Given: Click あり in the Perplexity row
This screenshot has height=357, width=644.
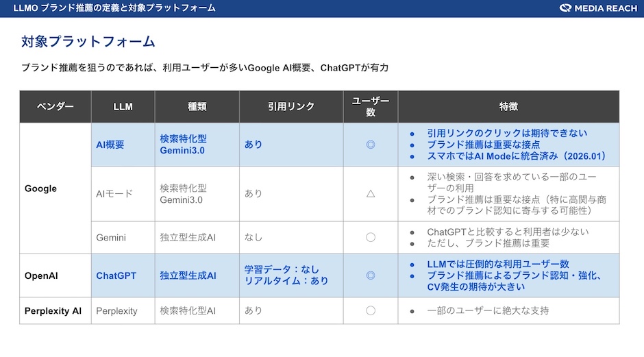Looking at the screenshot, I should pyautogui.click(x=253, y=310).
